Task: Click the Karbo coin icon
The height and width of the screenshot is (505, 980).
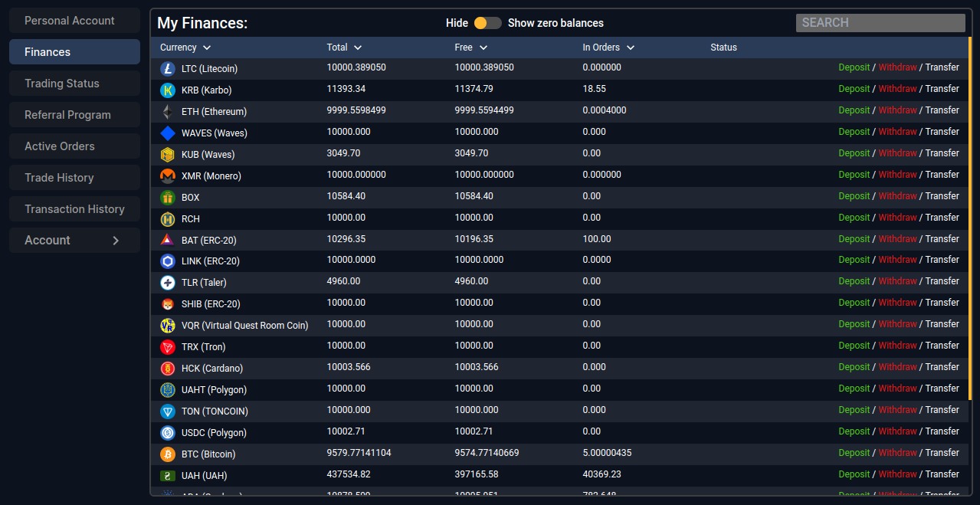Action: (168, 90)
